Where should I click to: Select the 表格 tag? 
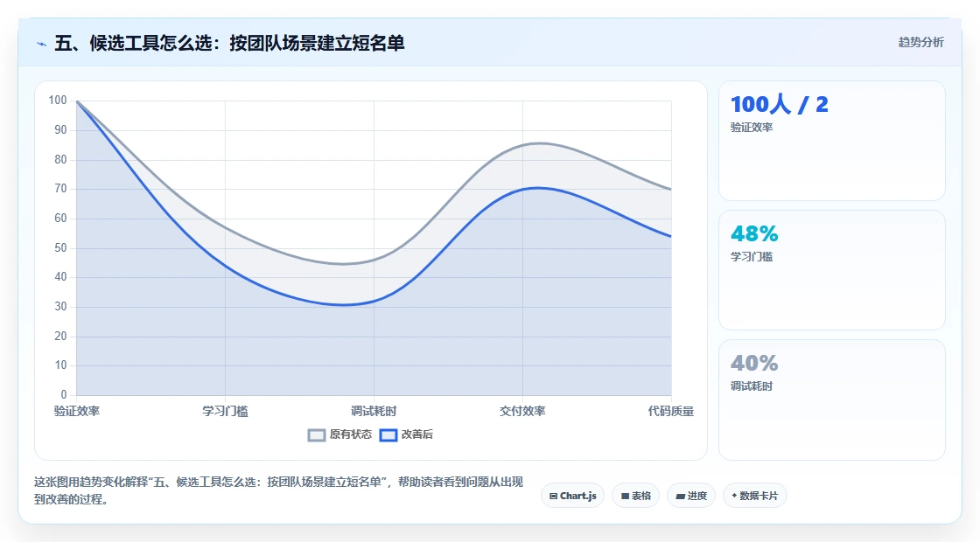tap(635, 496)
